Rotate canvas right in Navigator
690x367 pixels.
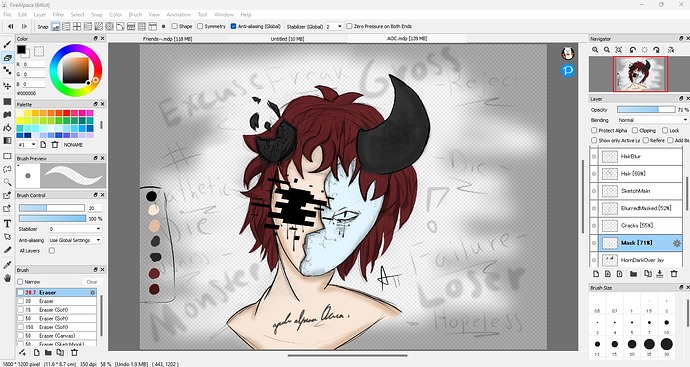coord(657,50)
